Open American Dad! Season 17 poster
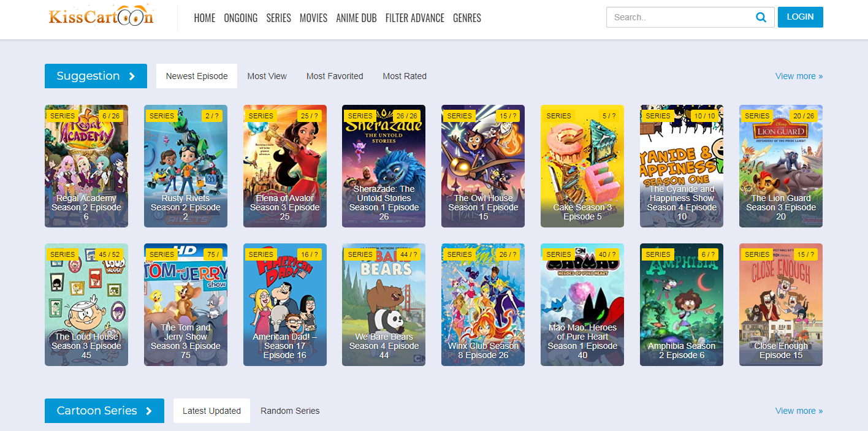868x431 pixels. coord(285,305)
